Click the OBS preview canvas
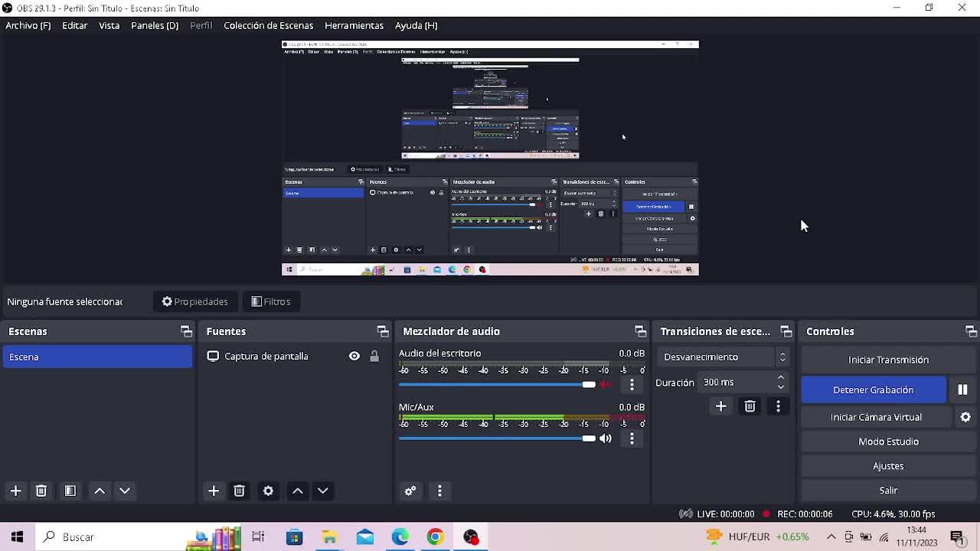Image resolution: width=980 pixels, height=551 pixels. pos(490,158)
